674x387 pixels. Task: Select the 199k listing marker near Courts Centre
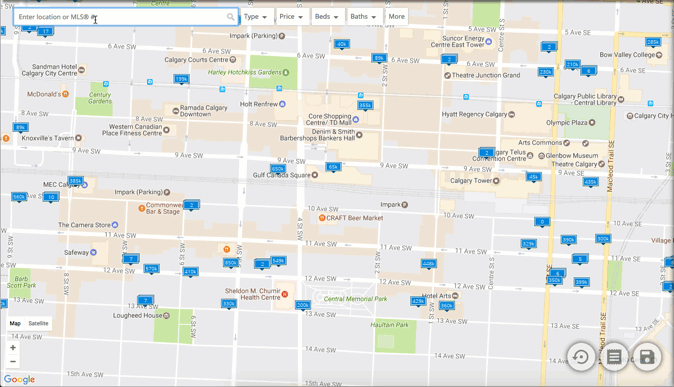[x=181, y=79]
